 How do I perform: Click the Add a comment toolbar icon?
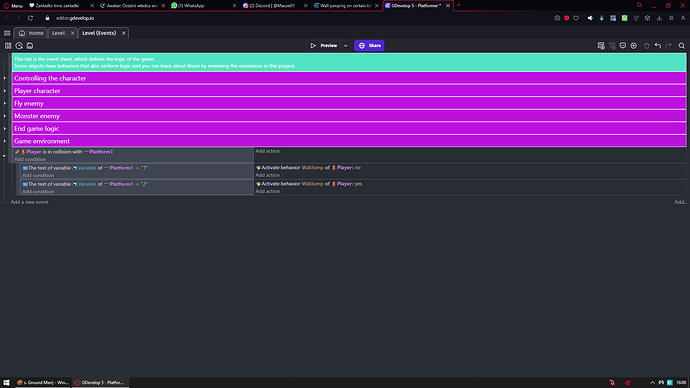[x=623, y=46]
